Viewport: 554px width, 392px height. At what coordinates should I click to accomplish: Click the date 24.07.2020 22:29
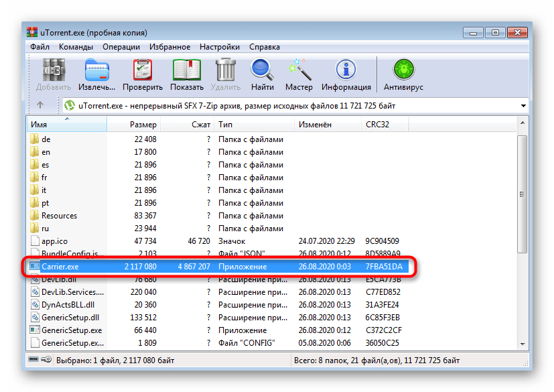(x=326, y=241)
